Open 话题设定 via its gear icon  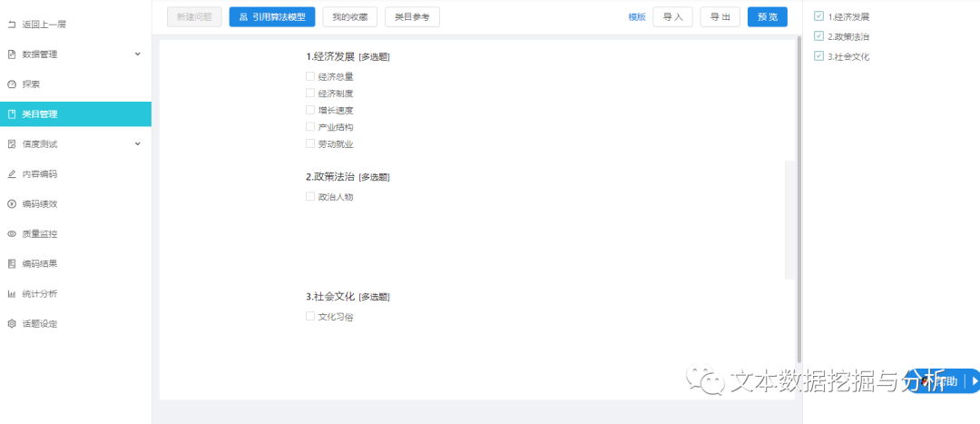click(x=11, y=324)
